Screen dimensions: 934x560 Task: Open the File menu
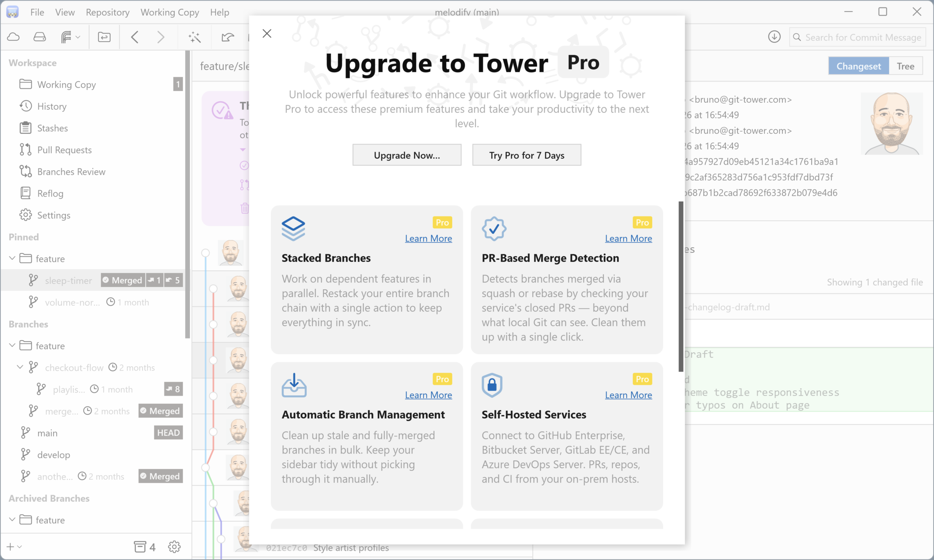coord(37,12)
